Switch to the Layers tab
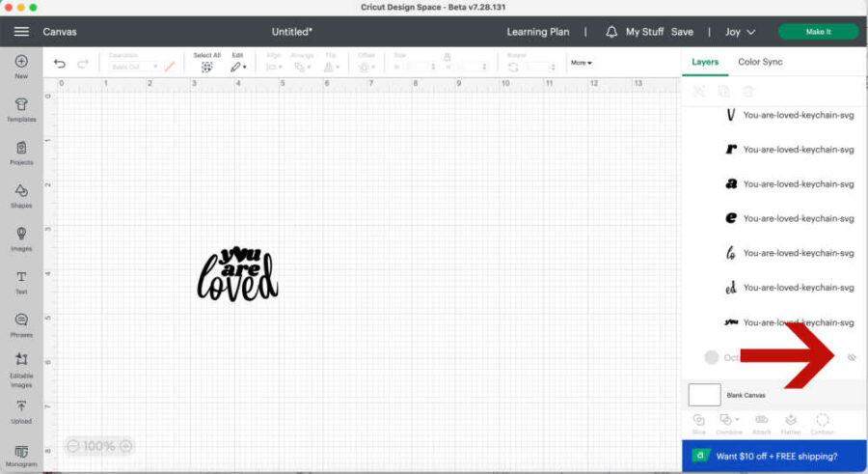The width and height of the screenshot is (868, 474). coord(705,62)
